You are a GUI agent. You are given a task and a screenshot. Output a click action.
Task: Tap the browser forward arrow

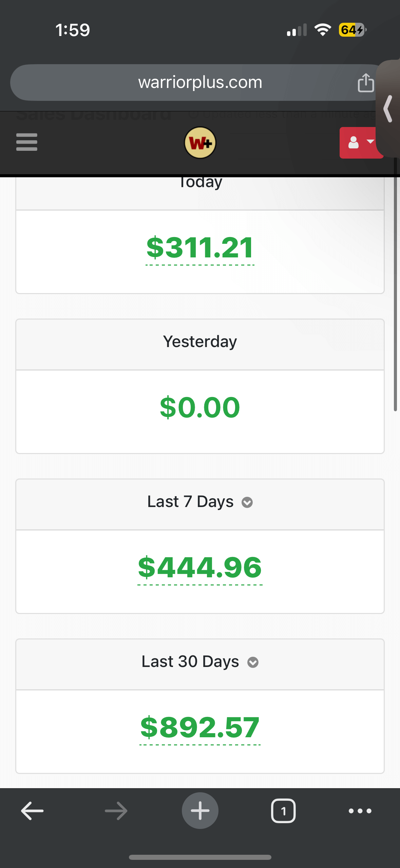click(116, 811)
